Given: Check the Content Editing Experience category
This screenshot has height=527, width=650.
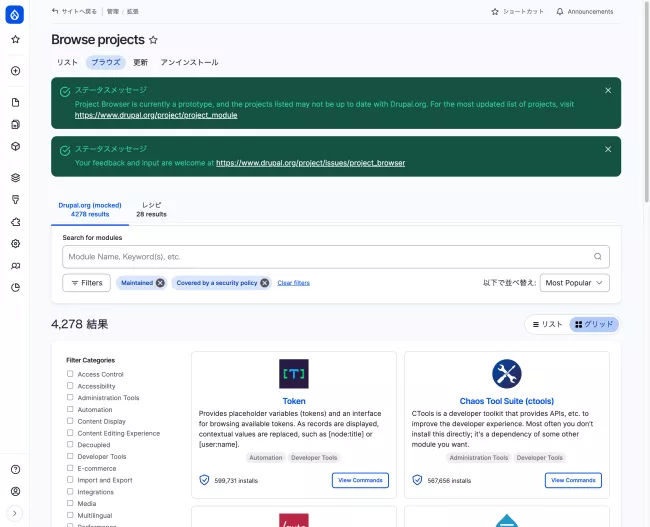Looking at the screenshot, I should tap(70, 433).
